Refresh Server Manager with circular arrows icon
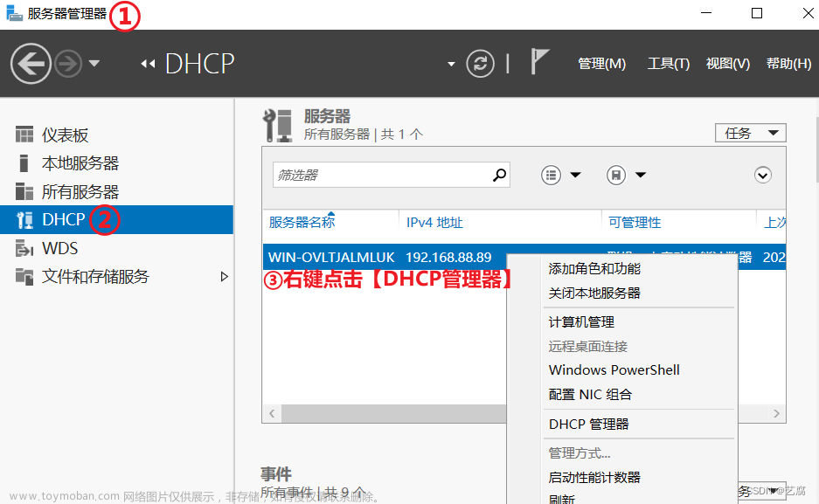This screenshot has width=819, height=504. click(481, 64)
